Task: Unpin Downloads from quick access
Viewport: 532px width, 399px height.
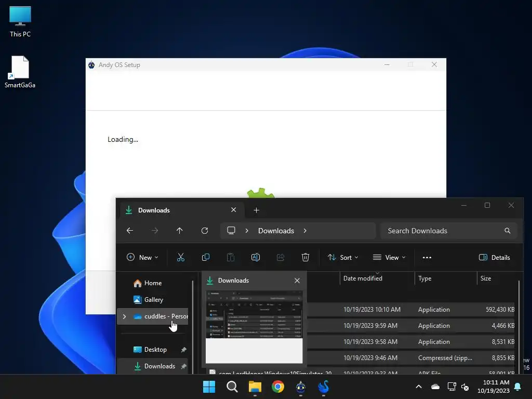Action: (183, 366)
